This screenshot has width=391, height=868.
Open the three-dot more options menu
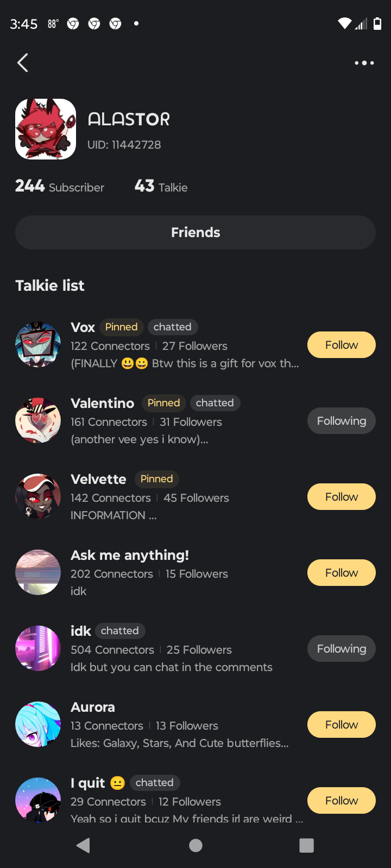364,63
